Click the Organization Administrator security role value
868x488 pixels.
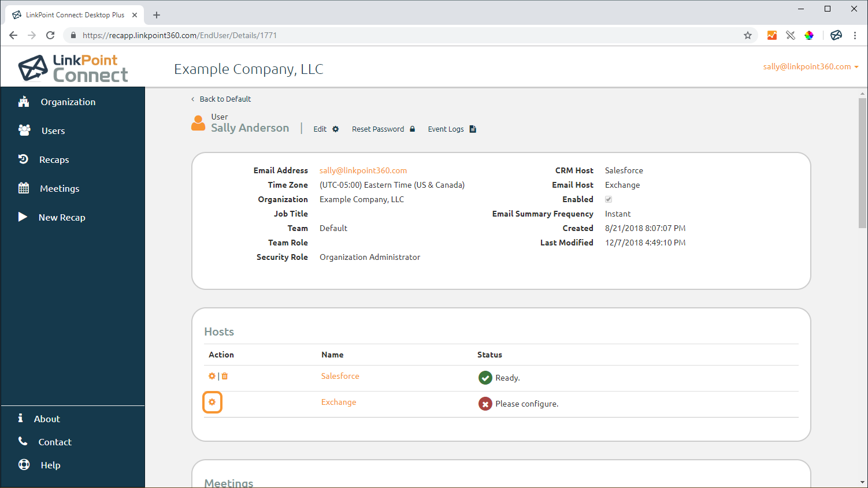[x=370, y=257]
